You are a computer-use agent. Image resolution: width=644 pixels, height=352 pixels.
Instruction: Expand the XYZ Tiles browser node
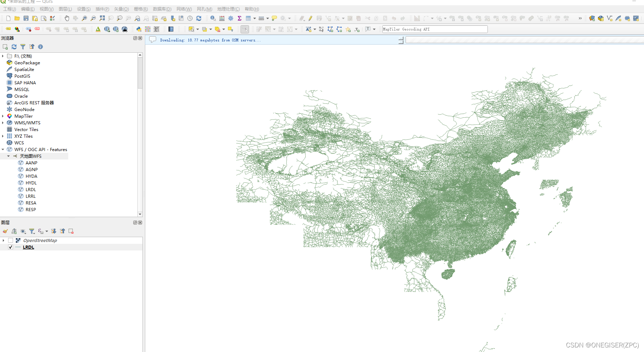pos(3,136)
